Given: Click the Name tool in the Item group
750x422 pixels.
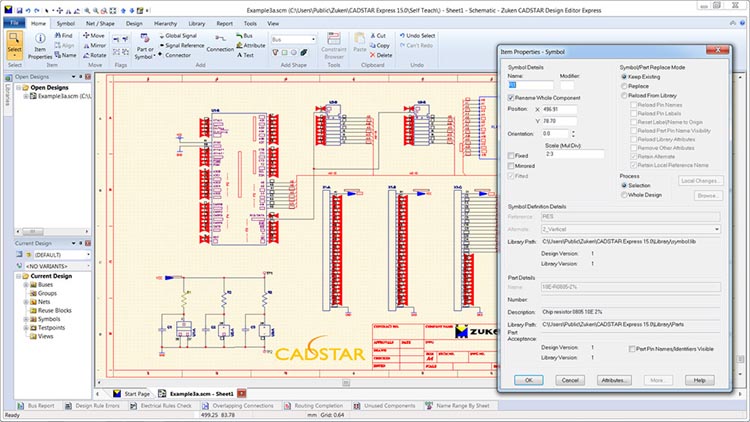Looking at the screenshot, I should tap(65, 55).
